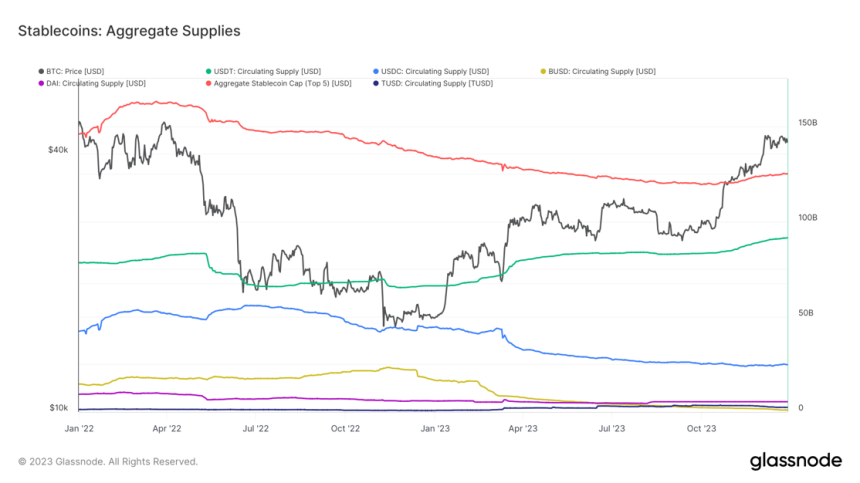Click the yellow BUSD legend dot
This screenshot has height=483, width=860.
point(543,71)
